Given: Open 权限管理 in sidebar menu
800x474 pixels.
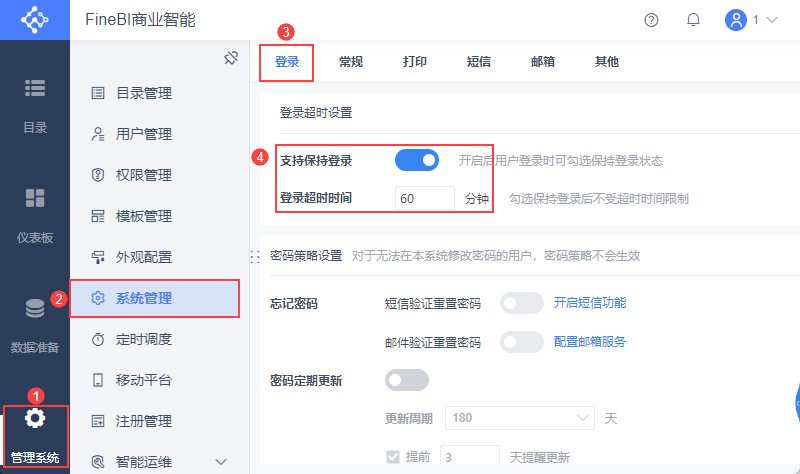Looking at the screenshot, I should coord(144,175).
